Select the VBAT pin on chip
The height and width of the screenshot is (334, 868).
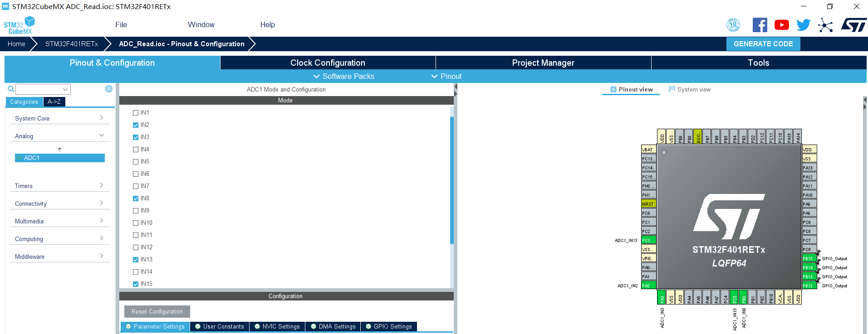point(648,150)
